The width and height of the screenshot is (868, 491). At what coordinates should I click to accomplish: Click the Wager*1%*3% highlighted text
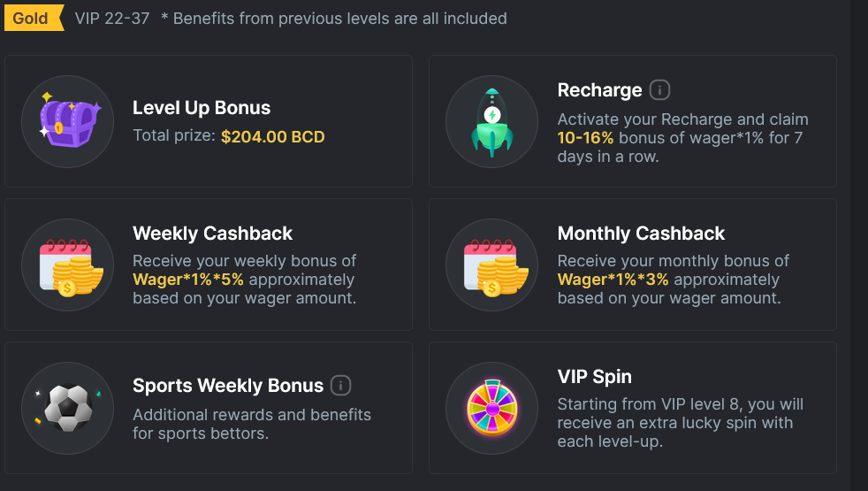point(613,280)
